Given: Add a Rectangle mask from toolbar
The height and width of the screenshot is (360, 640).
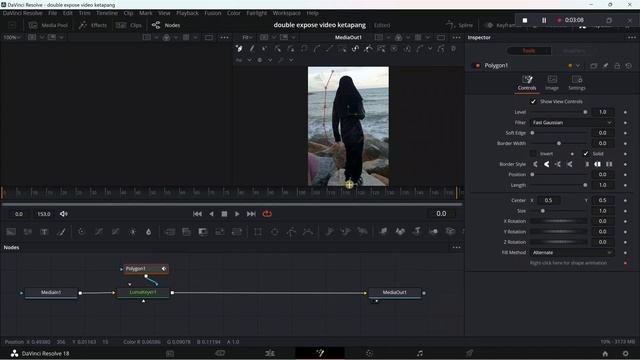Looking at the screenshot, I should point(258,232).
